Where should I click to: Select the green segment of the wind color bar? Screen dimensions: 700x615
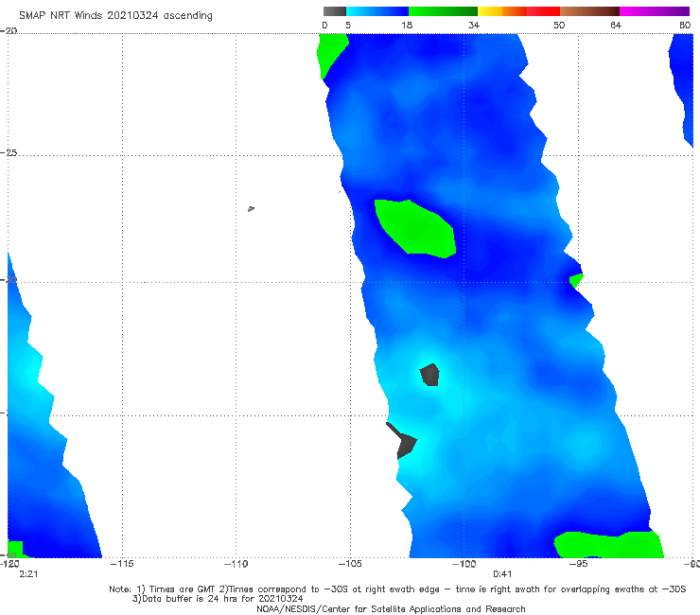(443, 11)
